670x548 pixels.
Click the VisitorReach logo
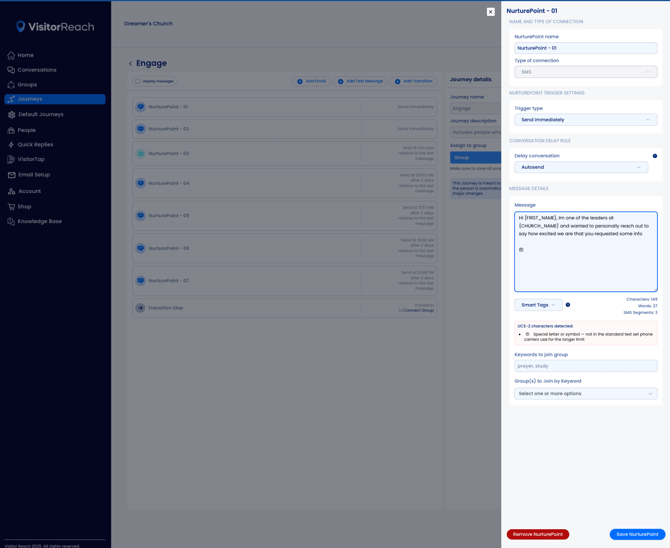pyautogui.click(x=55, y=27)
